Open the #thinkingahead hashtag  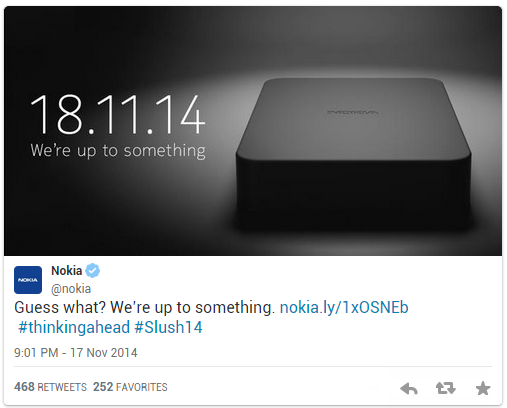pos(74,327)
